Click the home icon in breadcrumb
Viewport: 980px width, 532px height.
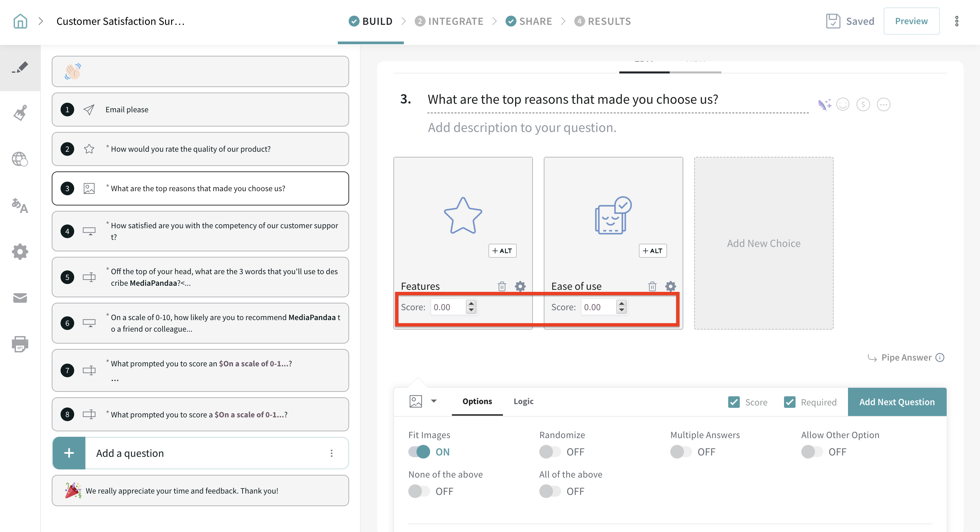pos(20,21)
